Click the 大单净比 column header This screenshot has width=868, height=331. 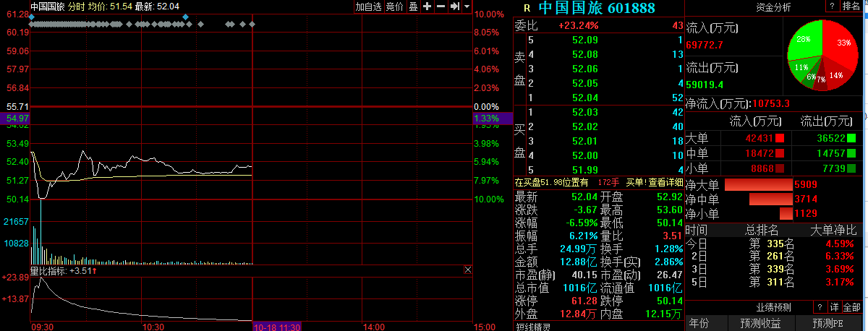[x=834, y=230]
